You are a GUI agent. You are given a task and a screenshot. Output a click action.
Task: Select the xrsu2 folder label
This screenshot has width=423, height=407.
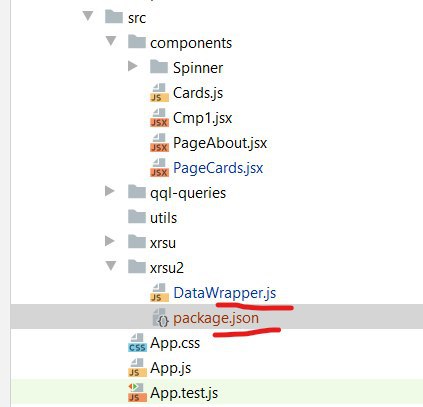[x=167, y=268]
